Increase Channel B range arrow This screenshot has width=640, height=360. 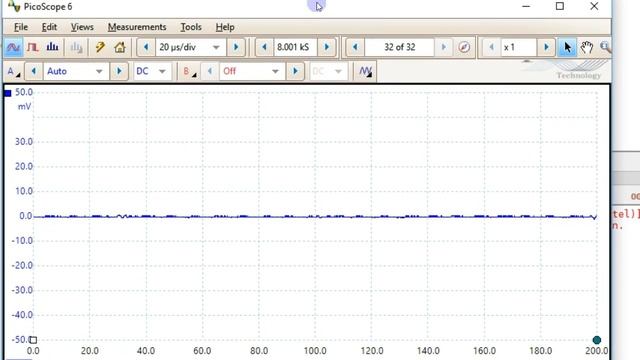[295, 71]
